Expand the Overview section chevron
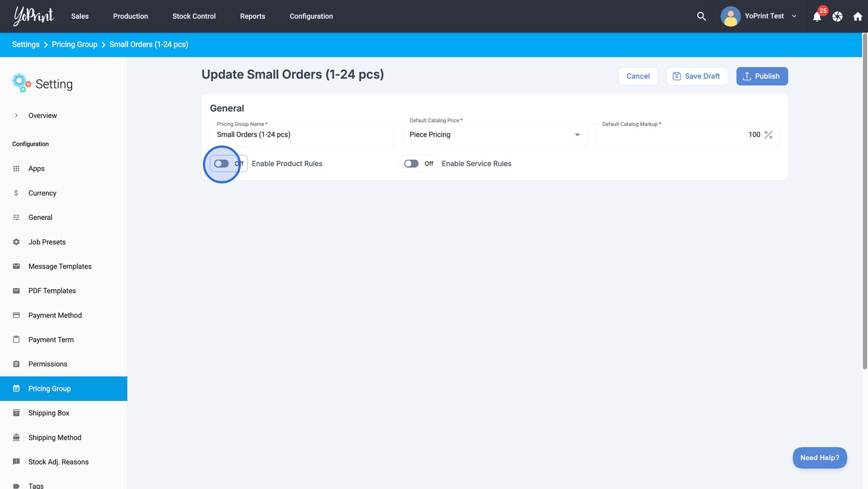The height and width of the screenshot is (489, 868). 16,116
